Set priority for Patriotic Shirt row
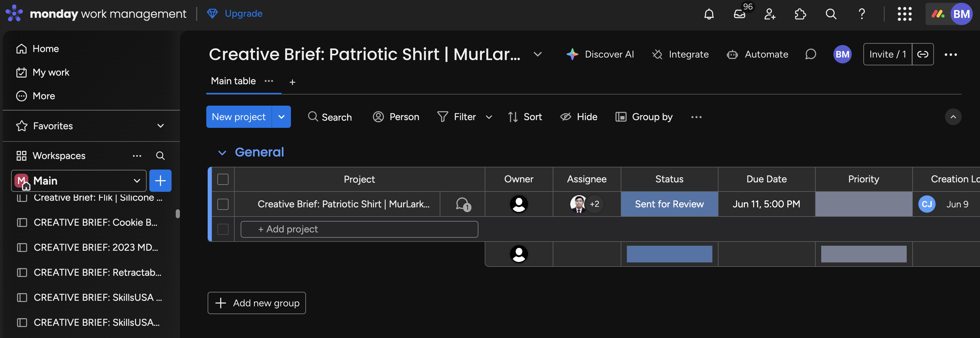Viewport: 980px width, 338px height. point(864,204)
